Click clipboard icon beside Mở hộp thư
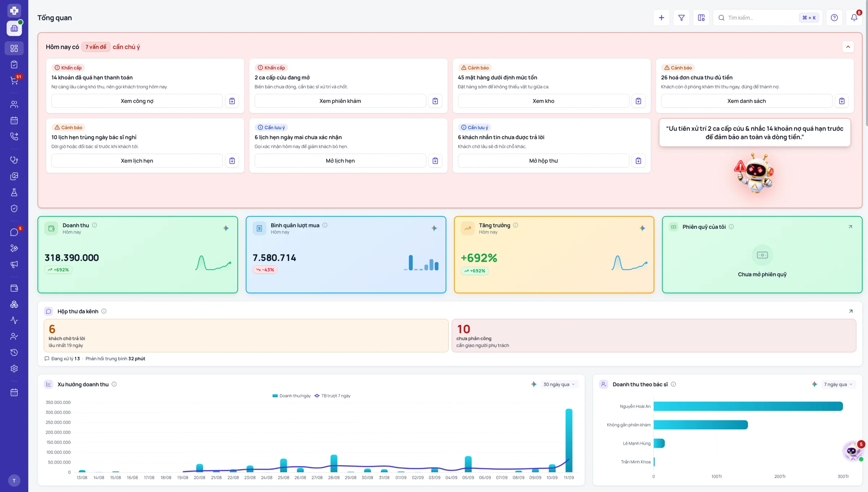Viewport: 868px width, 492px height. coord(638,161)
